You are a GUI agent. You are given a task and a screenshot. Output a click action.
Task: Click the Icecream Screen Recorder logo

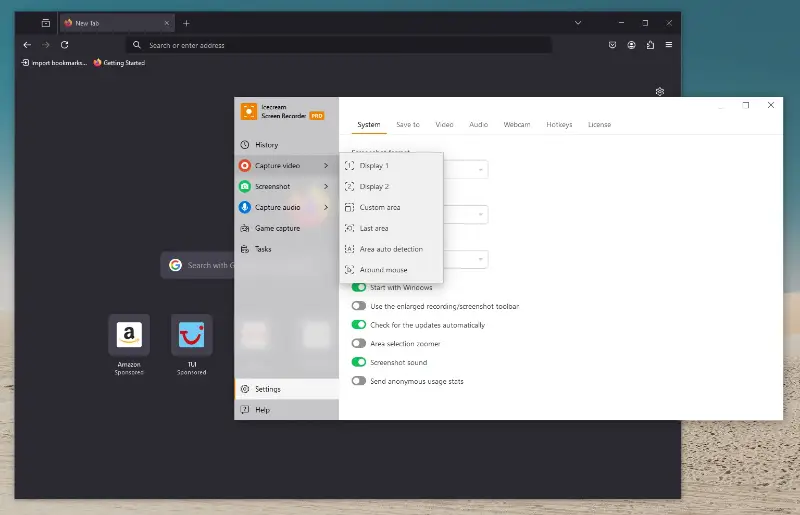(x=249, y=111)
